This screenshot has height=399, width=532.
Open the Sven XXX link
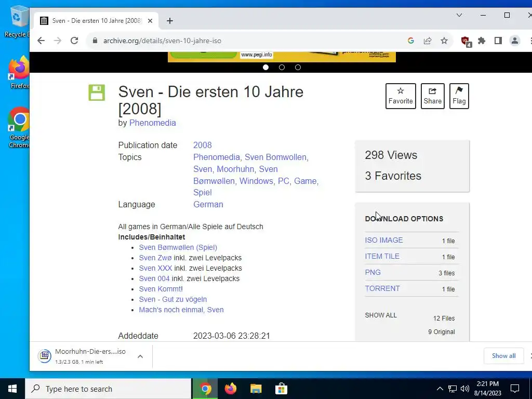(x=155, y=268)
